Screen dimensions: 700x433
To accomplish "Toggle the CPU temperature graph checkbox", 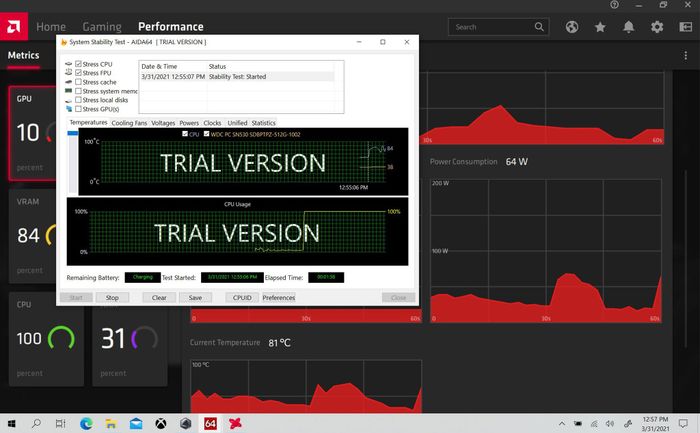I will 185,133.
